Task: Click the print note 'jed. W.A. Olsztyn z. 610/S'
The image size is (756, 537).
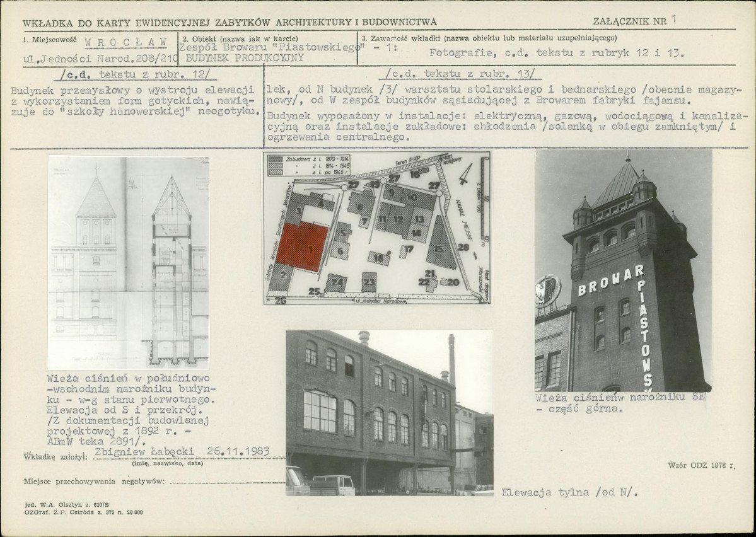Action: click(67, 505)
